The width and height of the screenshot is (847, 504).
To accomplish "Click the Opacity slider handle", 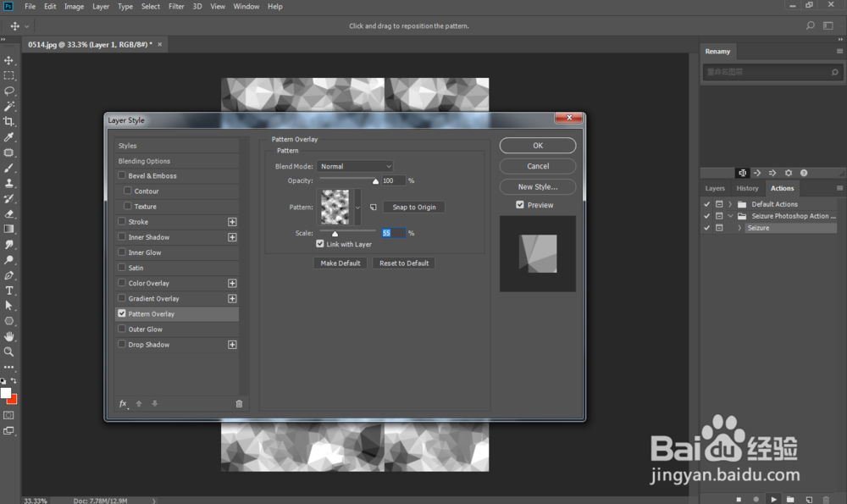I will (x=375, y=181).
